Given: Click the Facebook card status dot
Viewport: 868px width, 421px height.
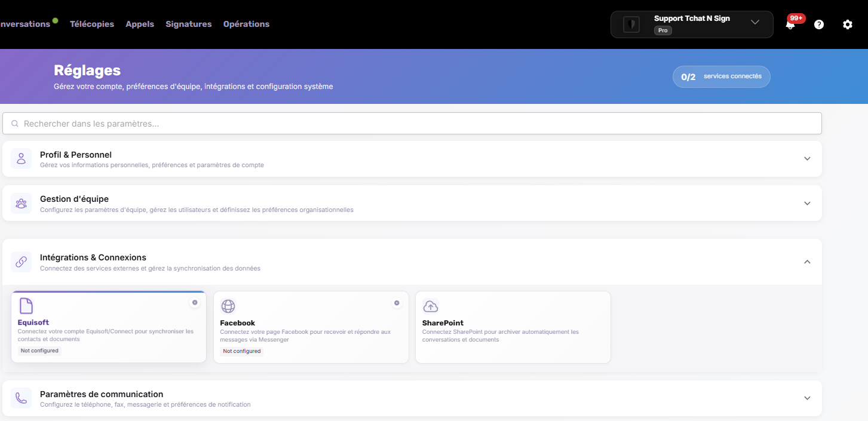Looking at the screenshot, I should tap(397, 303).
